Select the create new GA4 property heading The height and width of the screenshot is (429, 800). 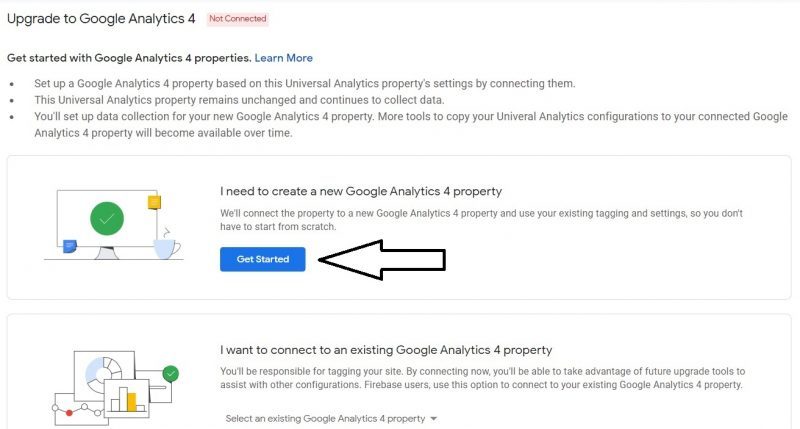[x=361, y=191]
